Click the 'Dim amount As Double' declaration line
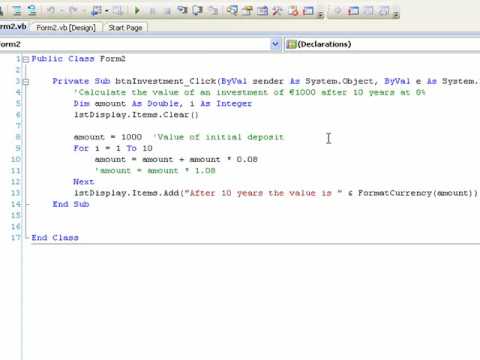The image size is (480, 360). coord(163,104)
